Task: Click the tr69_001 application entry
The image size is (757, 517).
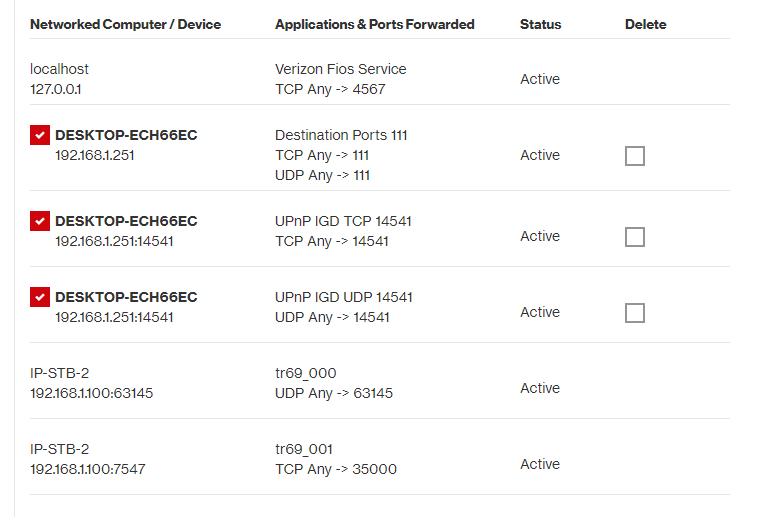Action: pos(304,449)
